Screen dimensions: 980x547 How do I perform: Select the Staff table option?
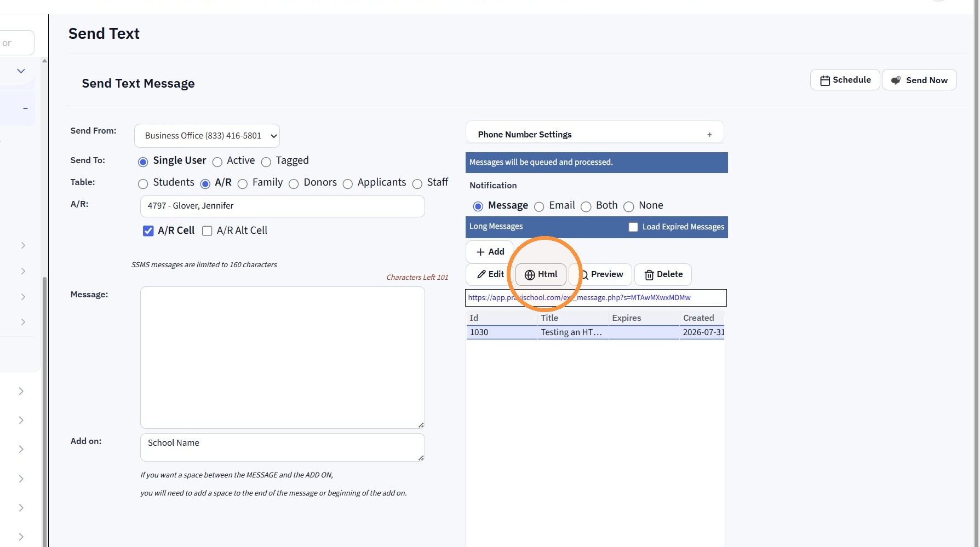click(x=417, y=183)
